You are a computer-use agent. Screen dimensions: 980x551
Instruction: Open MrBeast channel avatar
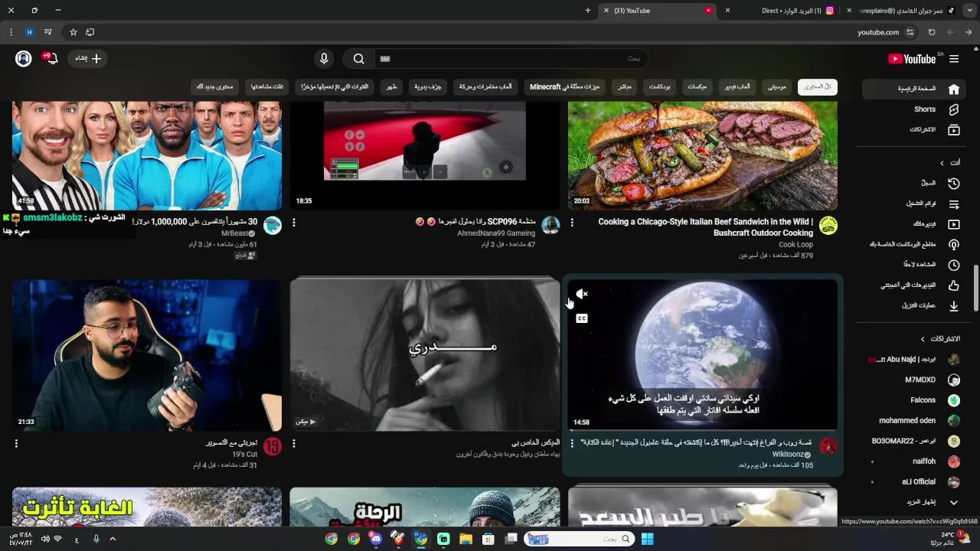click(x=273, y=226)
